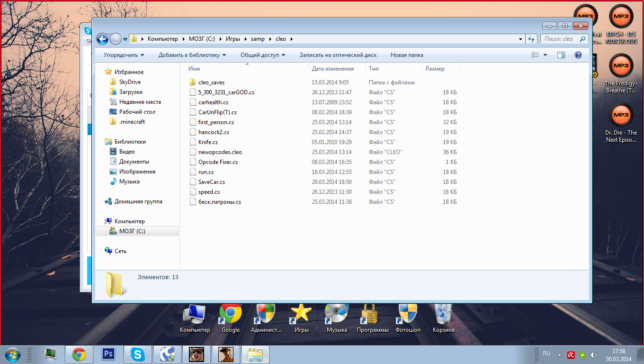Screen dimensions: 644x364
Task: Toggle the preview pane icon
Action: point(561,55)
